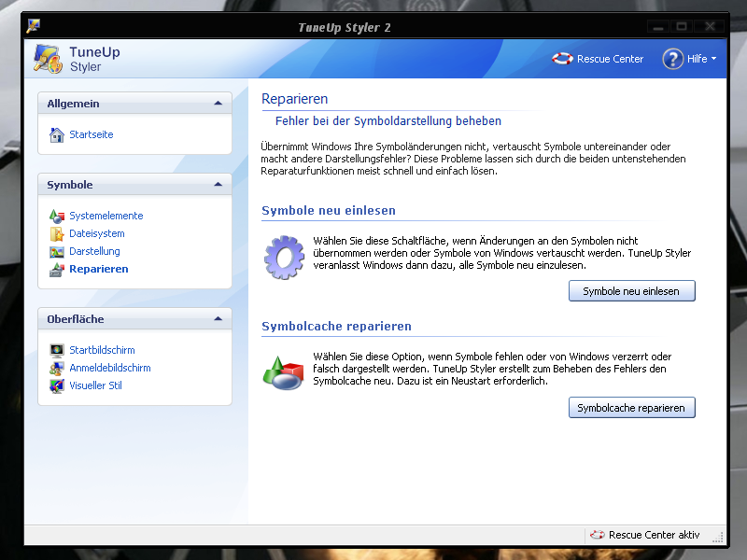Open the Hilfe dropdown arrow

tap(713, 59)
